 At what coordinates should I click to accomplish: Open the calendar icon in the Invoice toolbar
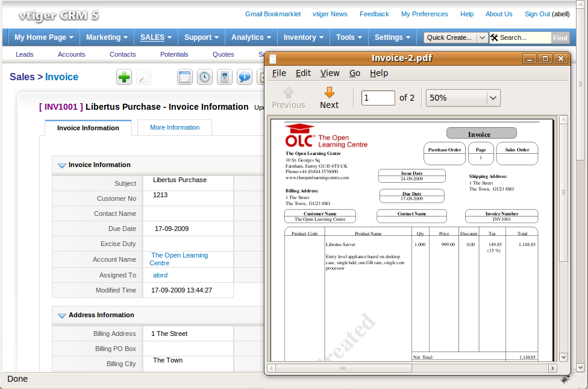[x=185, y=77]
